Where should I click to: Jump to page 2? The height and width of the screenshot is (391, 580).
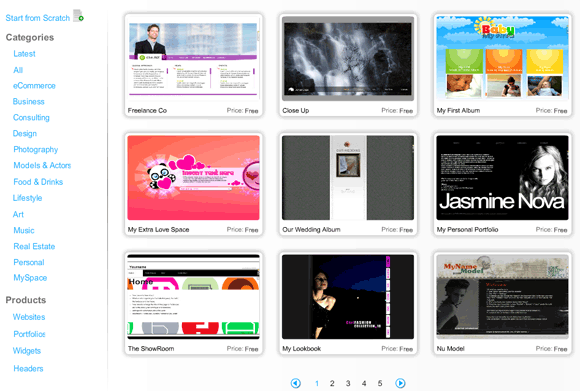(332, 383)
